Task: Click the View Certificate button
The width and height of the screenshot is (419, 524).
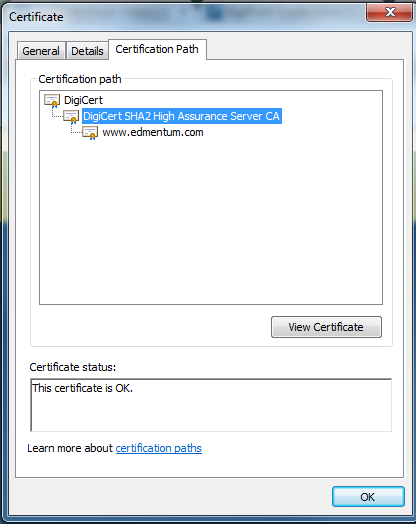Action: 326,327
